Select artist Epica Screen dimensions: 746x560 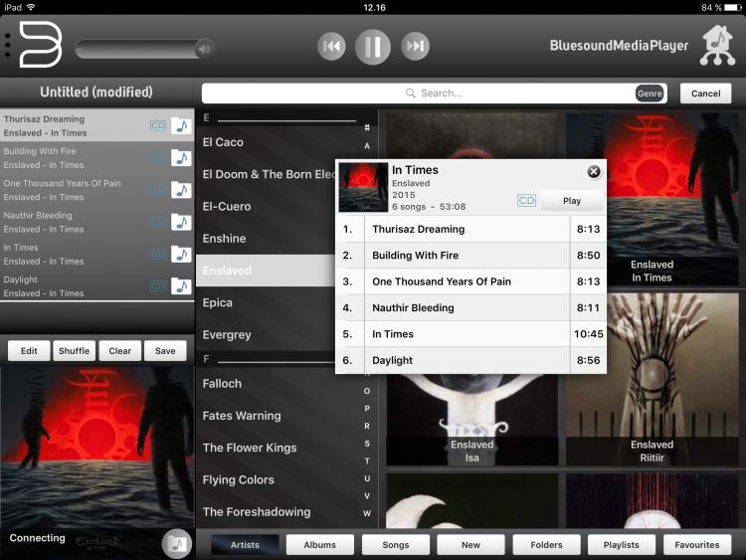point(267,302)
